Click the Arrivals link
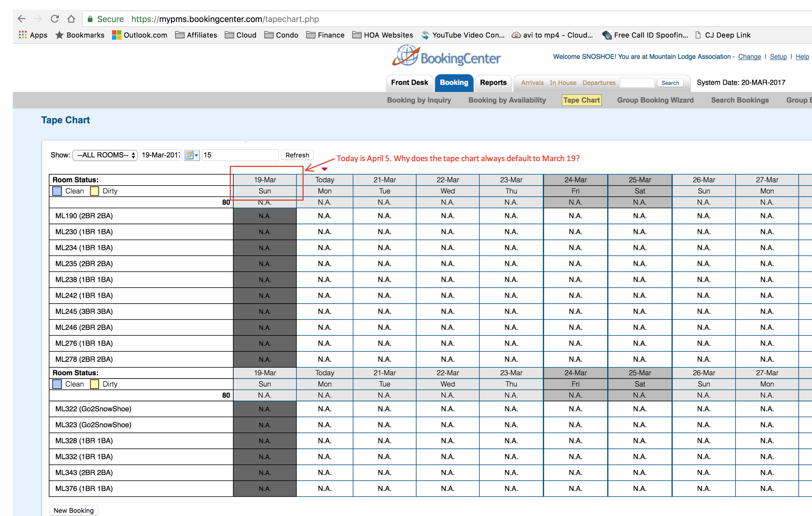Screen dimensions: 812x516 pos(532,83)
